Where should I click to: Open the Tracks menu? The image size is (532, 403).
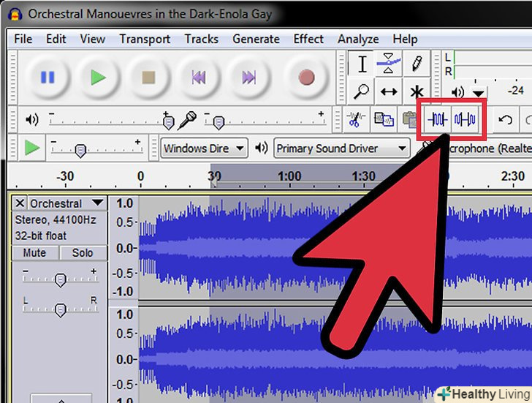(202, 39)
